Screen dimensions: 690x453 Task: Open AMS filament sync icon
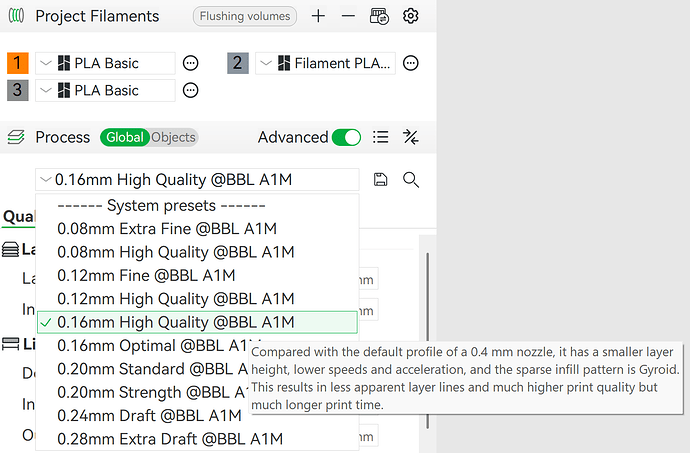379,16
